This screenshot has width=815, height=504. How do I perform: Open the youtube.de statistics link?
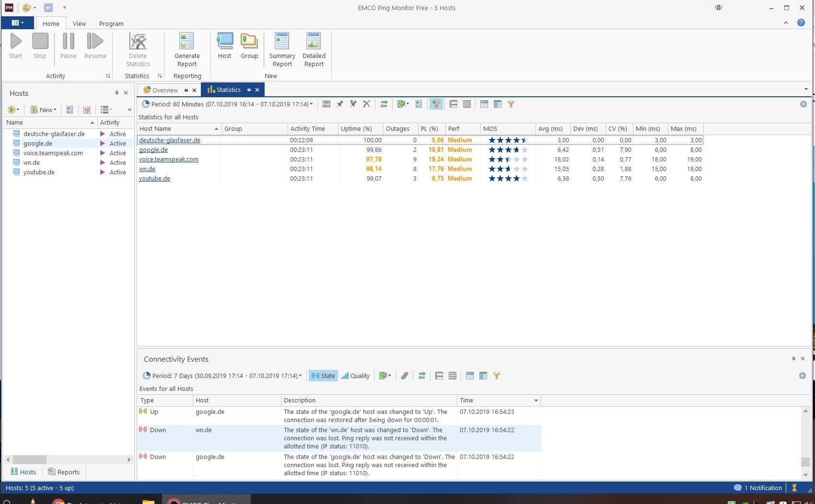pyautogui.click(x=154, y=179)
